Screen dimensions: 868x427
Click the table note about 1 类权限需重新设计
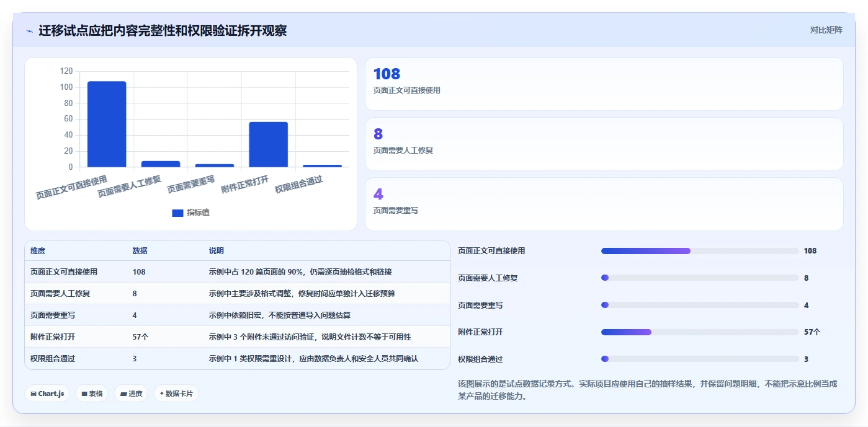(x=313, y=358)
